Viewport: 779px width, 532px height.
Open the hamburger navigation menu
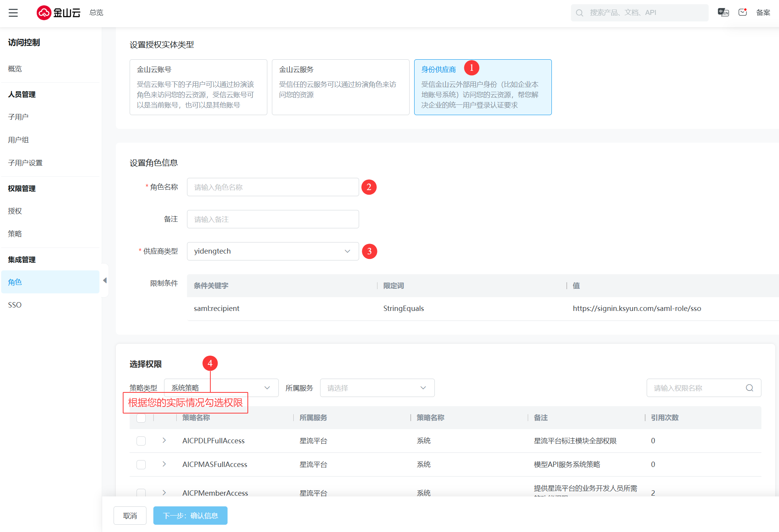13,13
